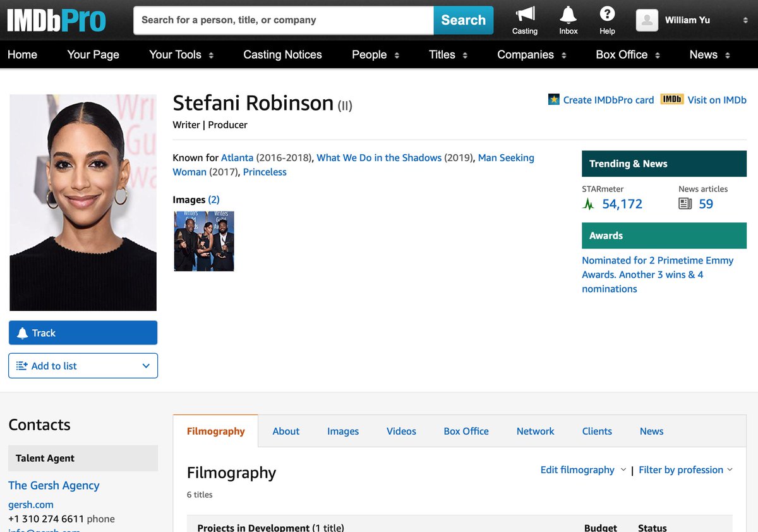Open Casting megaphone icon
The width and height of the screenshot is (758, 532).
click(x=525, y=14)
